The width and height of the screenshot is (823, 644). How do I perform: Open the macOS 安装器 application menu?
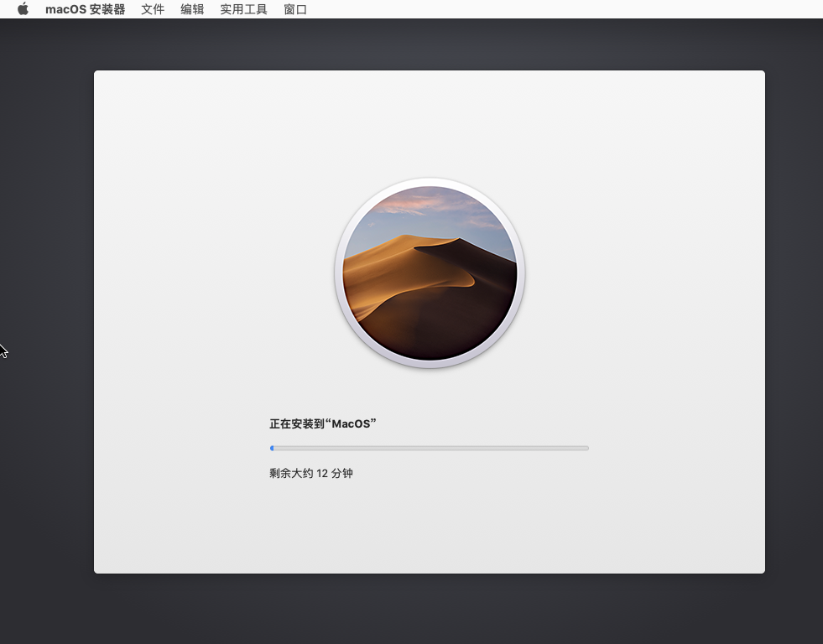(x=85, y=9)
